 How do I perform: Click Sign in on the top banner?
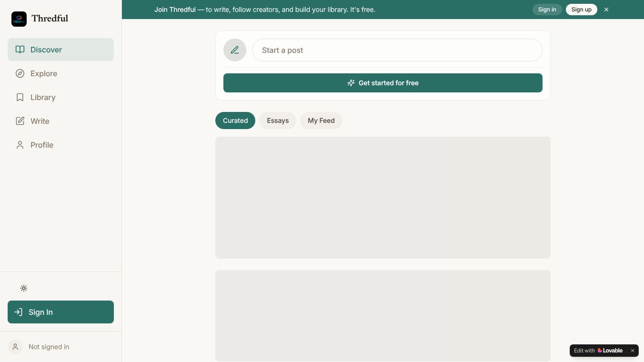click(547, 10)
